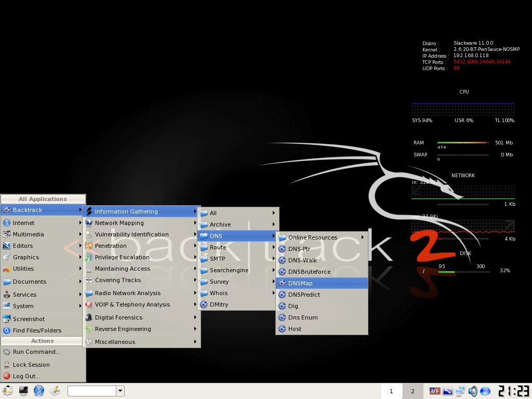Click inside the Run Command input field
This screenshot has width=532, height=399.
92,391
